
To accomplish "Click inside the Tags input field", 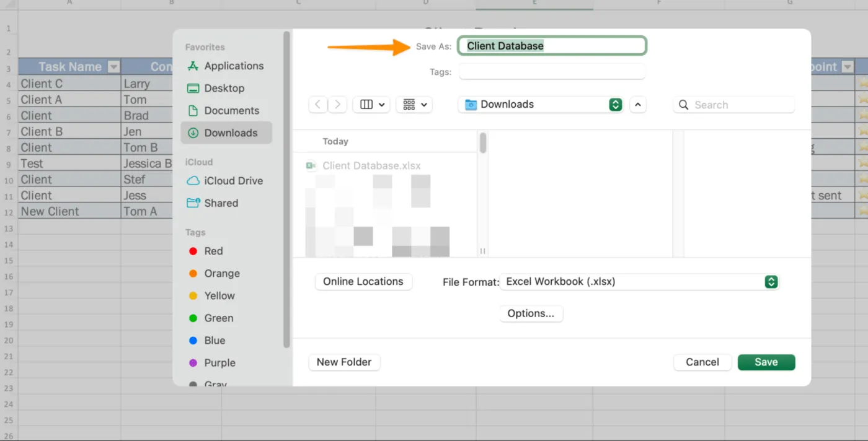I will [x=551, y=71].
